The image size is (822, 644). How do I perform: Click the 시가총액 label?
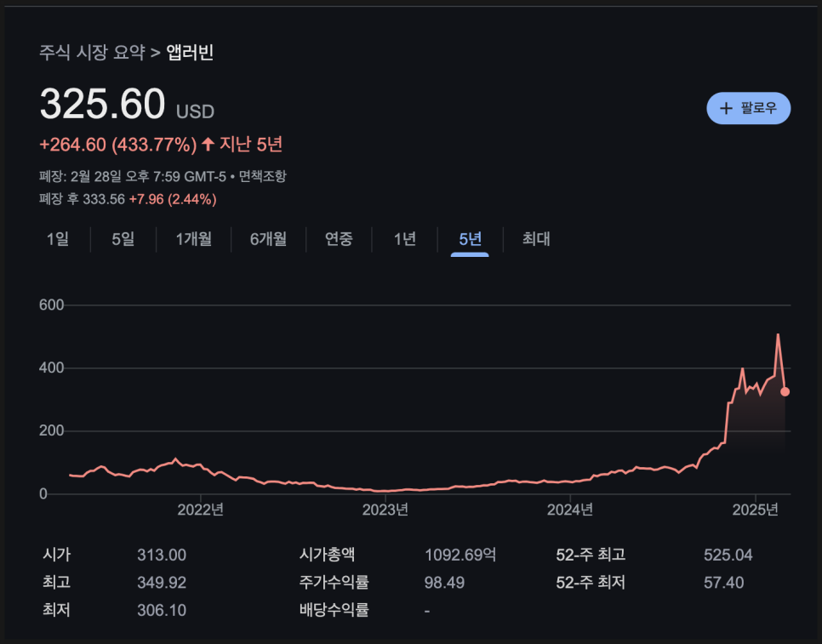tap(327, 555)
